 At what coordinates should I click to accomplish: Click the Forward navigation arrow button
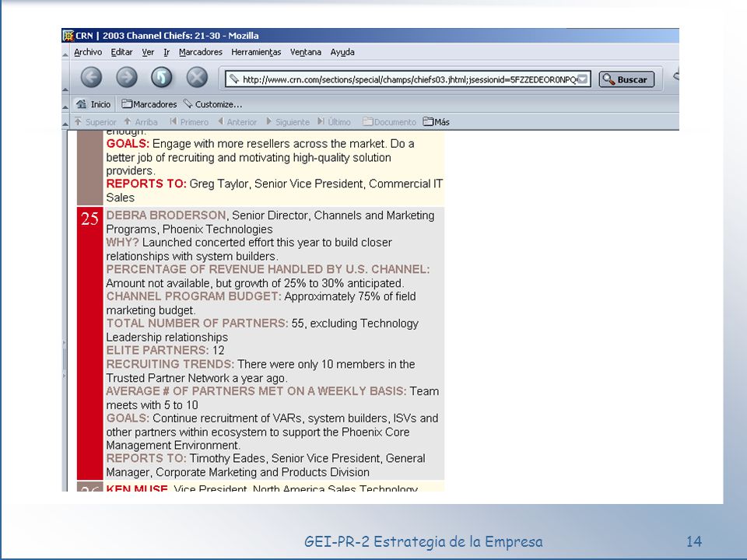tap(126, 78)
